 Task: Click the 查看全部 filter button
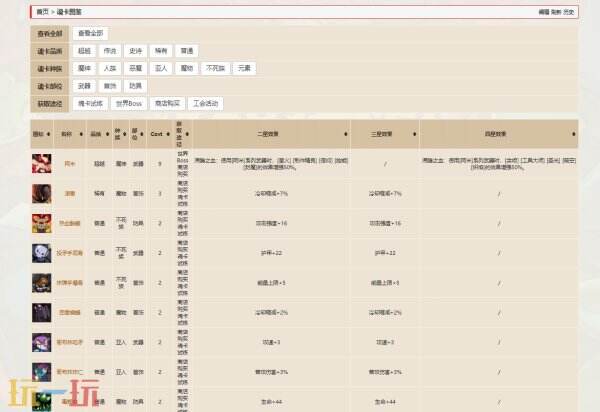coord(90,34)
